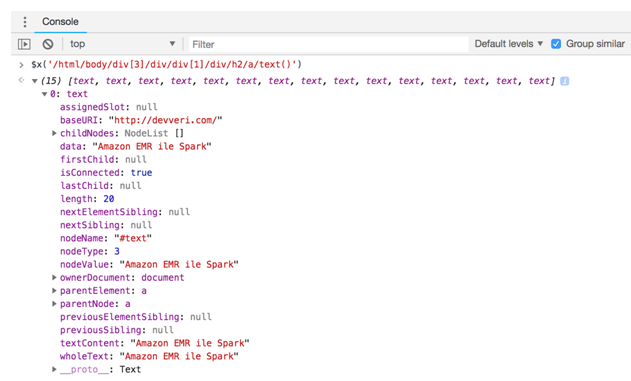Toggle the console sidebar icon
The image size is (631, 381).
click(24, 44)
